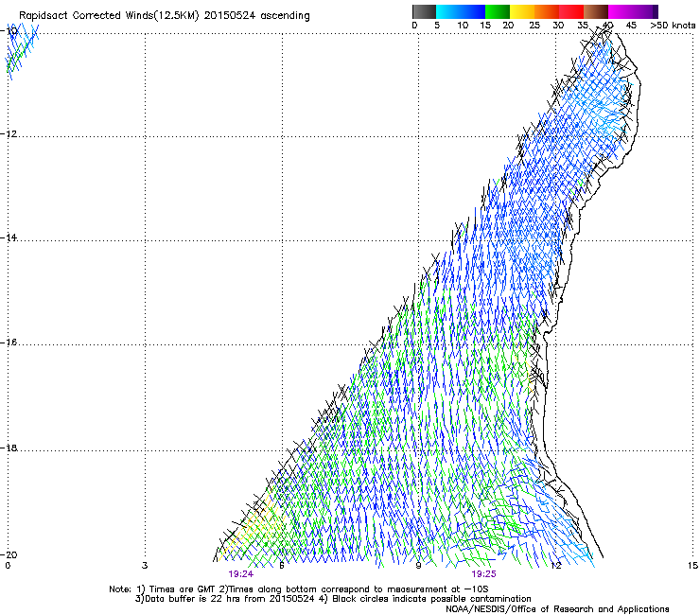Click the blue 10-15 knots color segment

473,11
